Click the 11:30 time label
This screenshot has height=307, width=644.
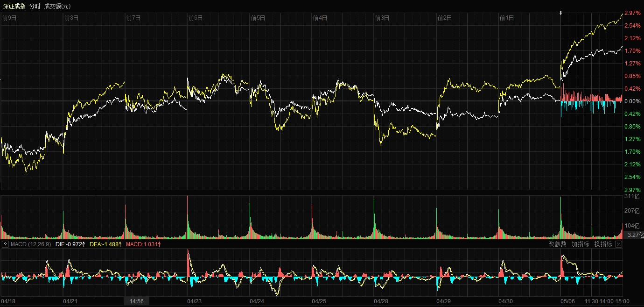[592, 301]
